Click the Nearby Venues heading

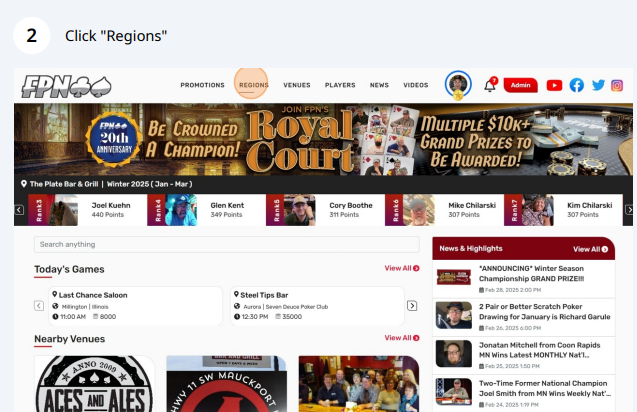pos(69,339)
